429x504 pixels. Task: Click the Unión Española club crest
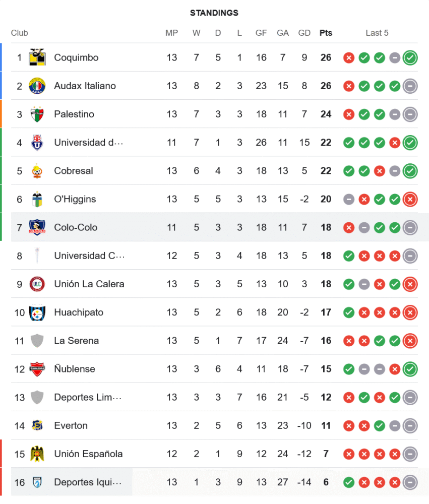(37, 454)
